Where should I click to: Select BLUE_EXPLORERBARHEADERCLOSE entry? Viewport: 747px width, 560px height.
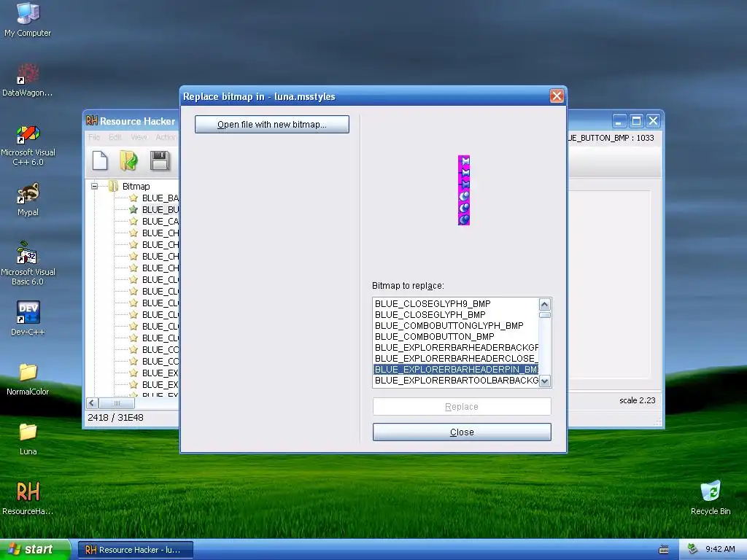coord(456,359)
